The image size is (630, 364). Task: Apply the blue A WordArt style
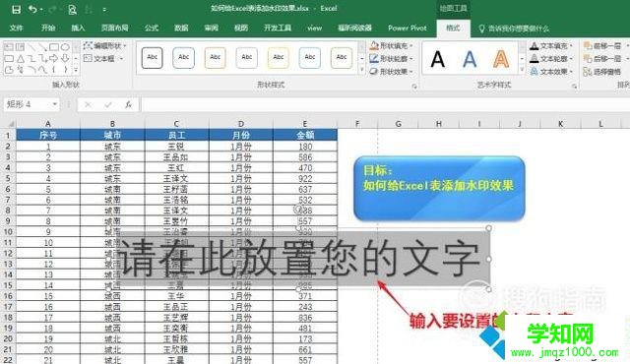click(x=470, y=59)
